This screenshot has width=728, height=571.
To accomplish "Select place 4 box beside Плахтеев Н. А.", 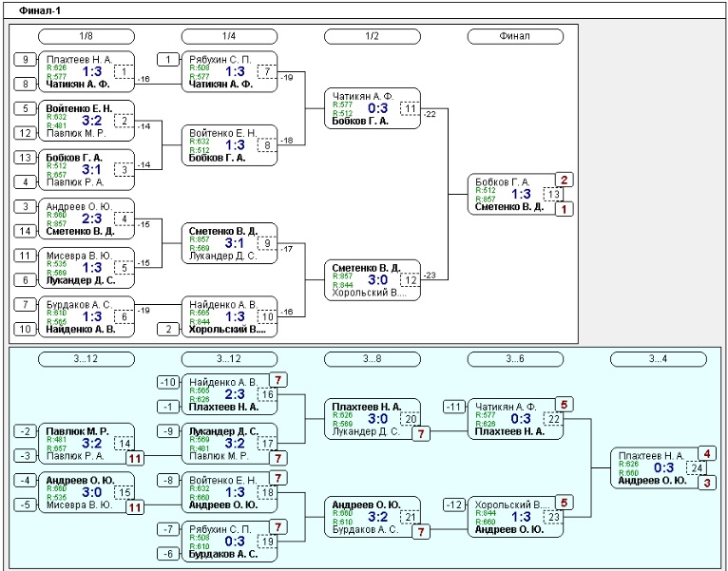I will pos(707,453).
